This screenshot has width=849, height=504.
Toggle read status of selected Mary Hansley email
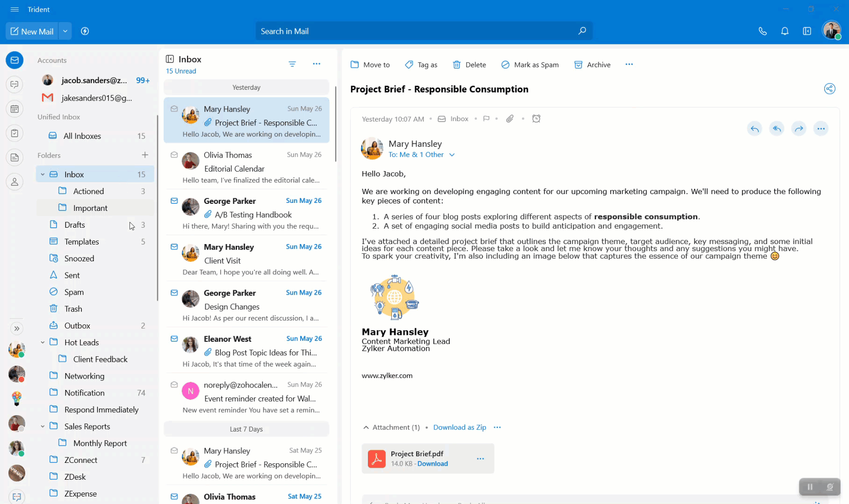point(174,109)
